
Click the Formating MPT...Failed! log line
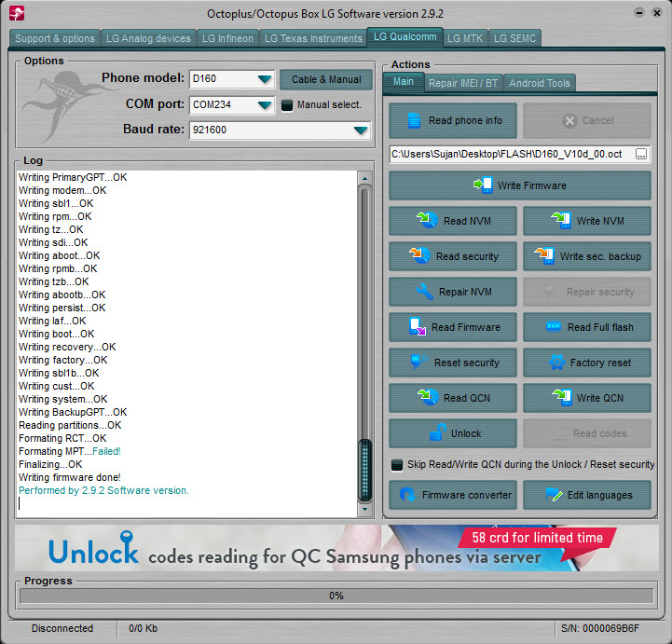[x=69, y=451]
